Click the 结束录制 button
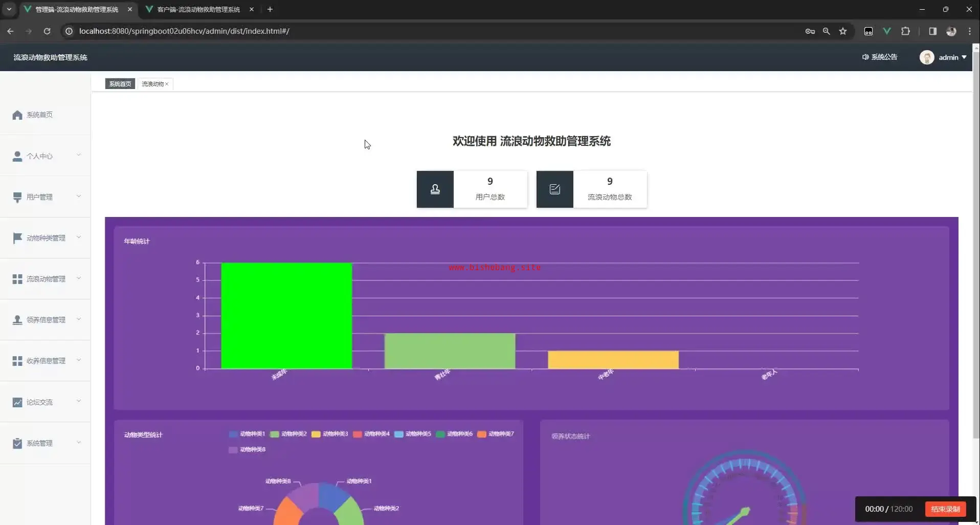The height and width of the screenshot is (525, 980). (x=945, y=509)
